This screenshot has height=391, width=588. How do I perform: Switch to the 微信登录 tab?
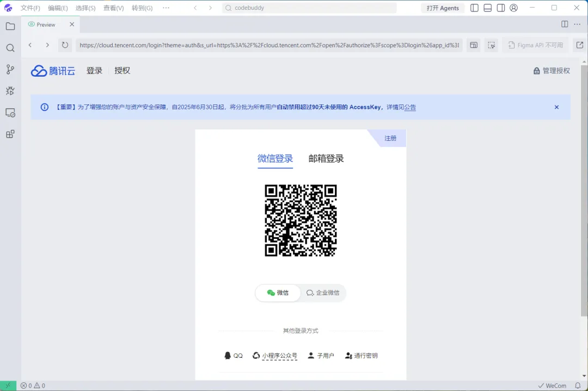point(275,158)
